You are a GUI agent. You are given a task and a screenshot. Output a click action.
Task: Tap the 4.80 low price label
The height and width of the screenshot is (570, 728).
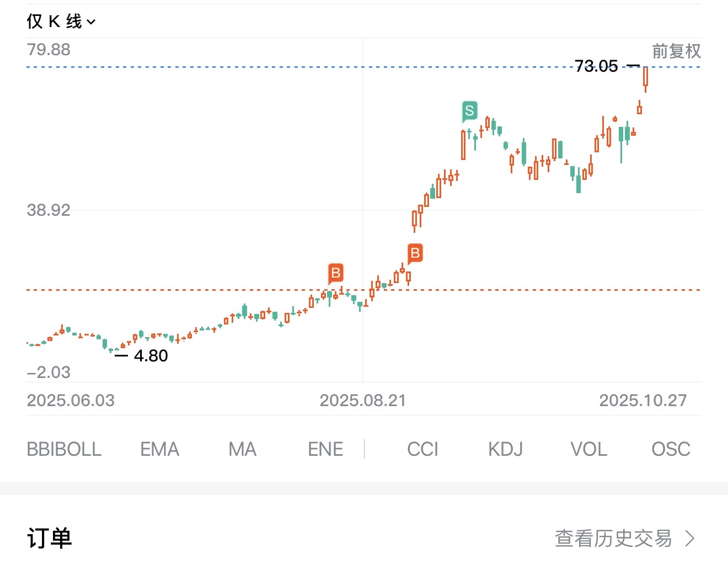(x=151, y=356)
